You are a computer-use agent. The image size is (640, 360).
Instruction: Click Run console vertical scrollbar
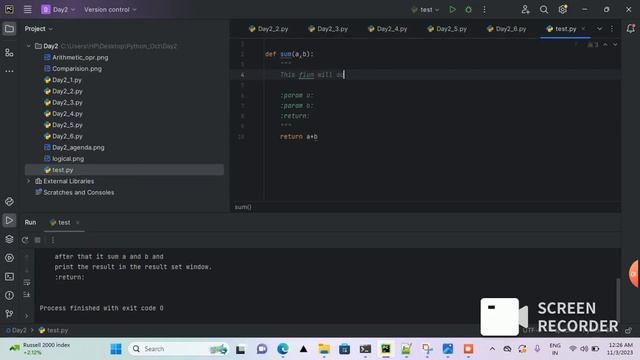618,300
